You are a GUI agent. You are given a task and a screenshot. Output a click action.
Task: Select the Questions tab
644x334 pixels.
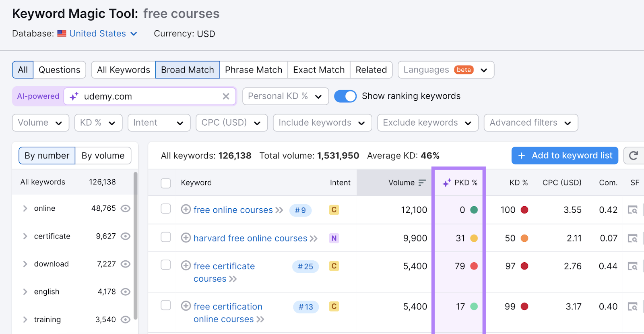pyautogui.click(x=59, y=70)
